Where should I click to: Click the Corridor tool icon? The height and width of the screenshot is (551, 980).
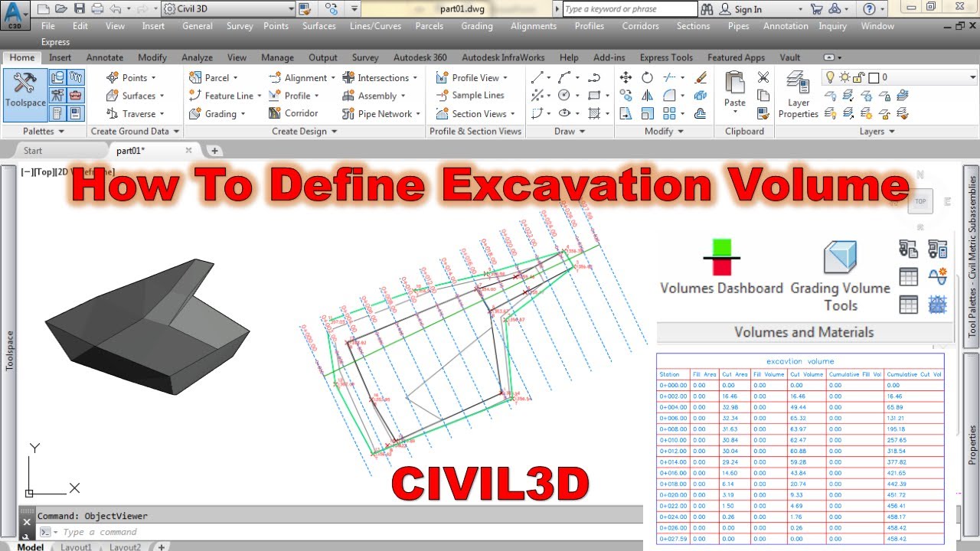[x=275, y=113]
